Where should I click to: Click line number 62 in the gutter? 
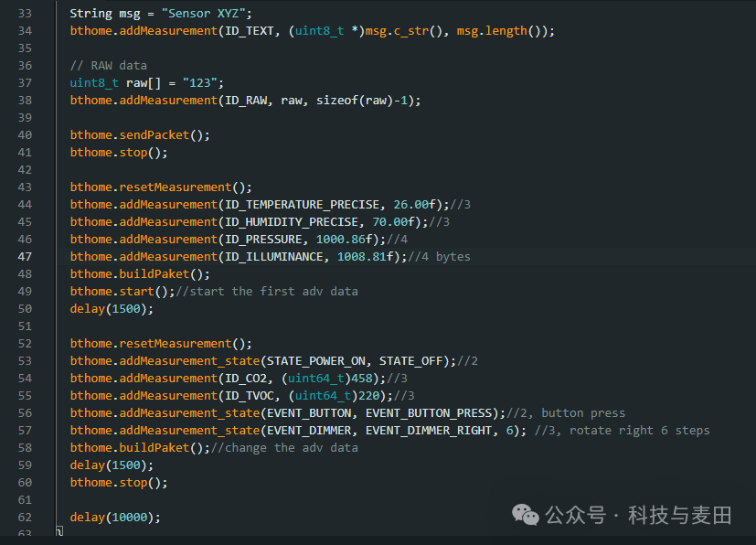coord(24,518)
